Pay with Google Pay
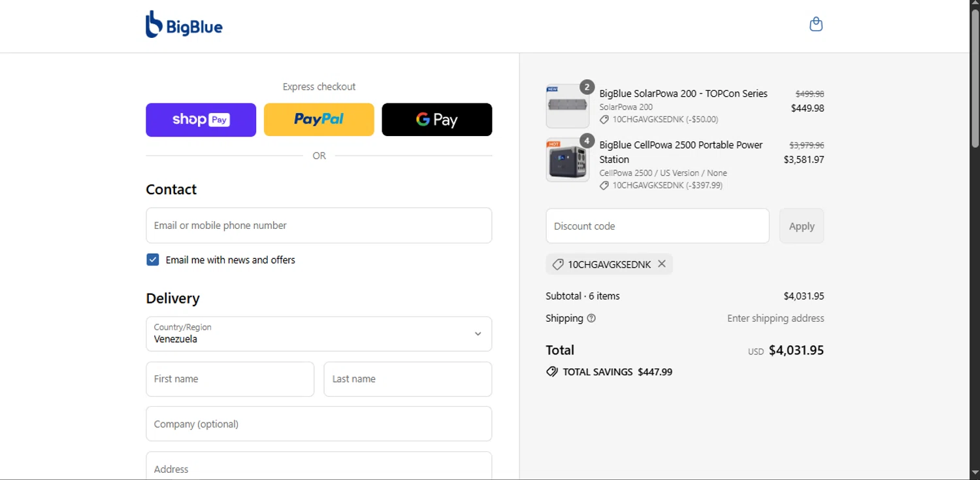This screenshot has height=480, width=980. pyautogui.click(x=437, y=120)
